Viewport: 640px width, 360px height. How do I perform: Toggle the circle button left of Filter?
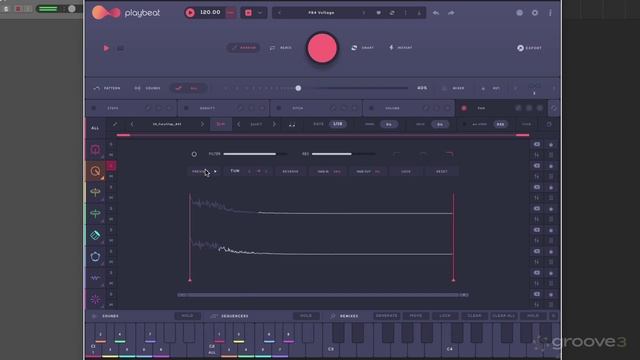point(194,154)
